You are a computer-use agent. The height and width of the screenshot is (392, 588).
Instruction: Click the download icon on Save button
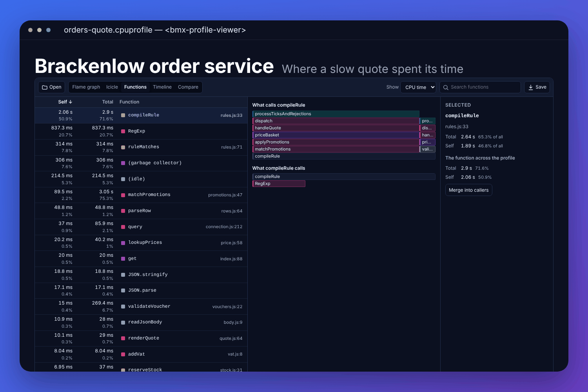531,87
